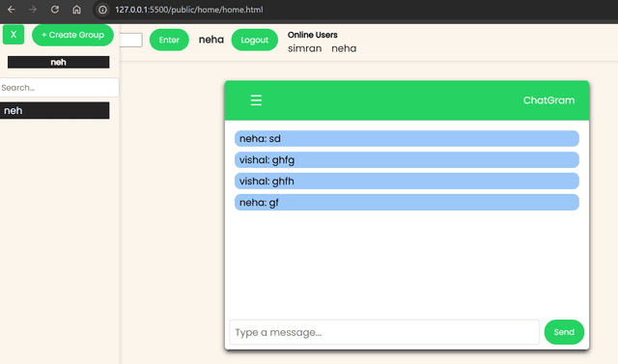Viewport: 618px width, 364px height.
Task: Click the browser address bar URL
Action: [x=189, y=10]
